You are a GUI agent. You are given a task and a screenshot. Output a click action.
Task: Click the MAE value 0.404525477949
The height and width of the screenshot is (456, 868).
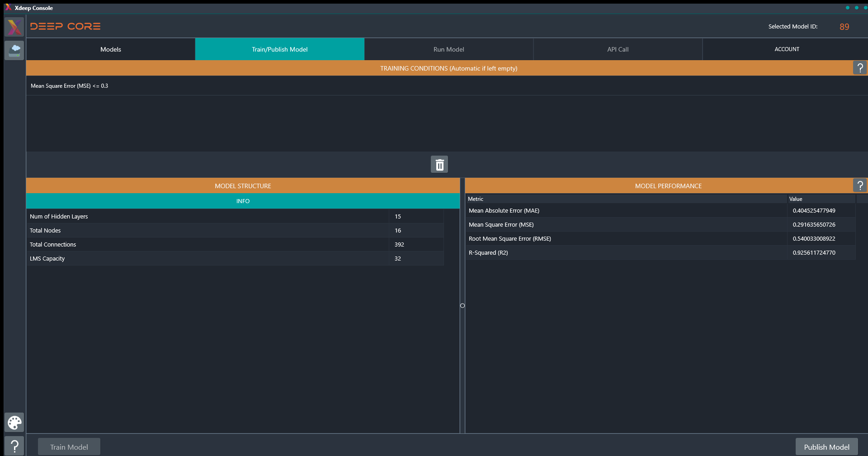814,211
